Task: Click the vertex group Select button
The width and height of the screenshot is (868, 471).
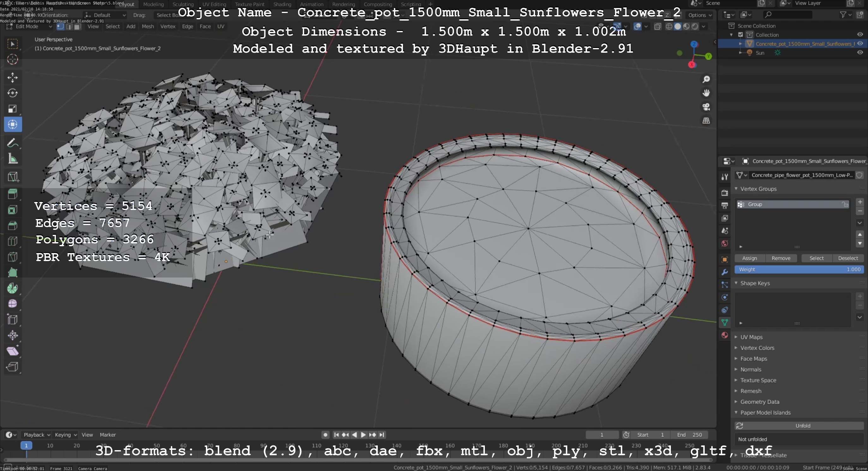Action: [817, 258]
